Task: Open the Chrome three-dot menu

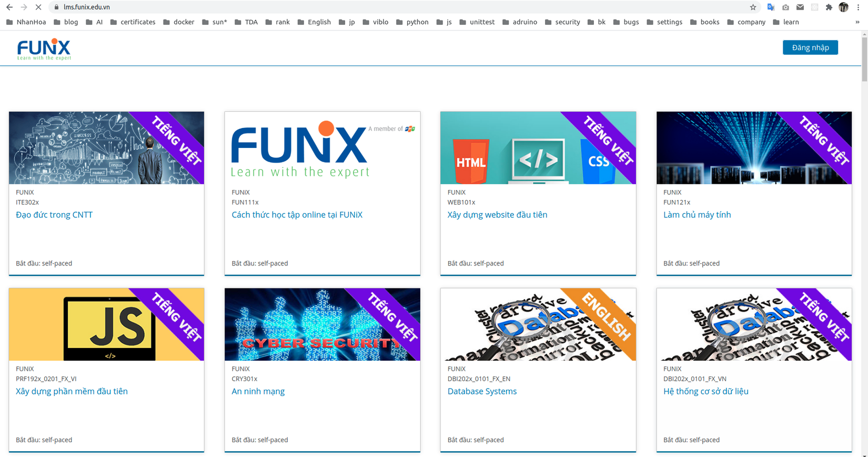Action: pyautogui.click(x=858, y=7)
